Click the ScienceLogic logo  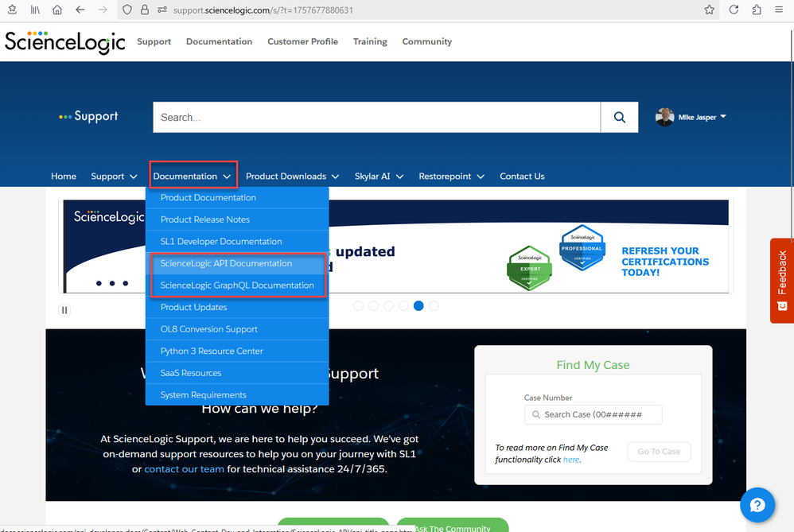(x=65, y=41)
